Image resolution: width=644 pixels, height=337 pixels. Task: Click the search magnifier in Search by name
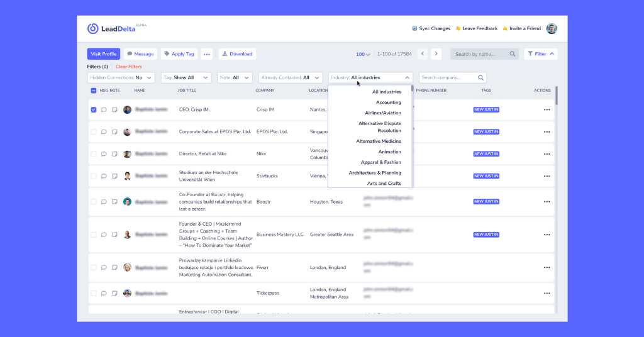click(x=512, y=54)
